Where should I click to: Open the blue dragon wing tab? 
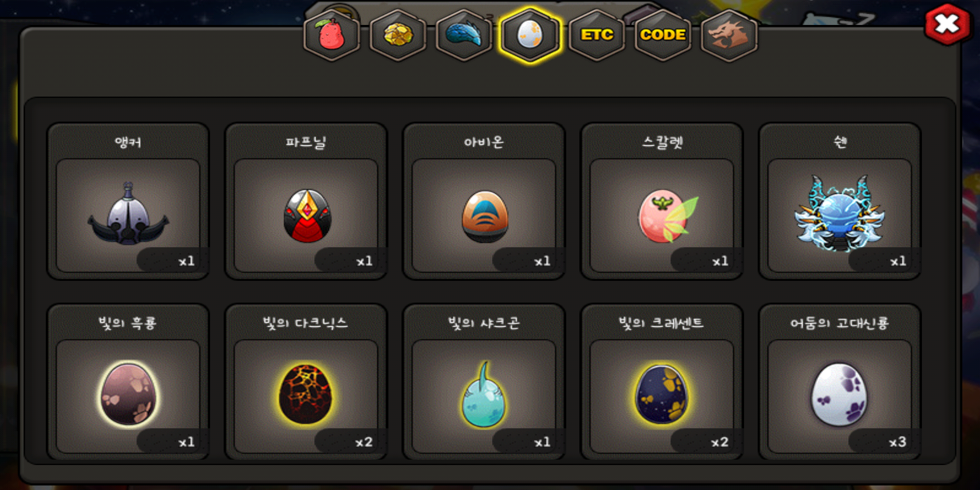pos(464,35)
